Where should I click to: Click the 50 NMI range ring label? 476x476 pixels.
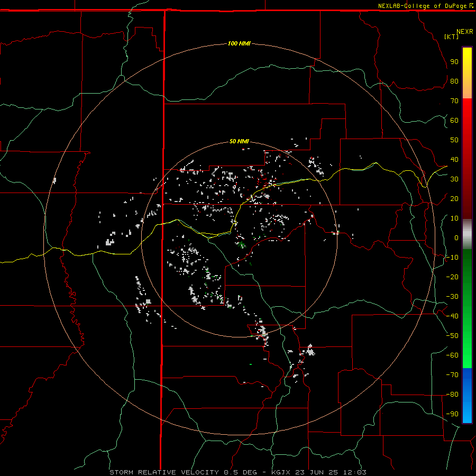[x=239, y=141]
